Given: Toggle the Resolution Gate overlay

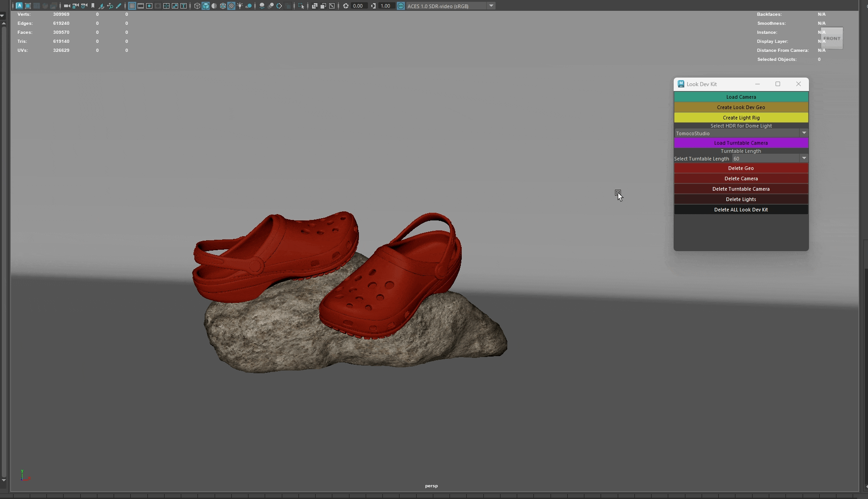Looking at the screenshot, I should pyautogui.click(x=149, y=6).
